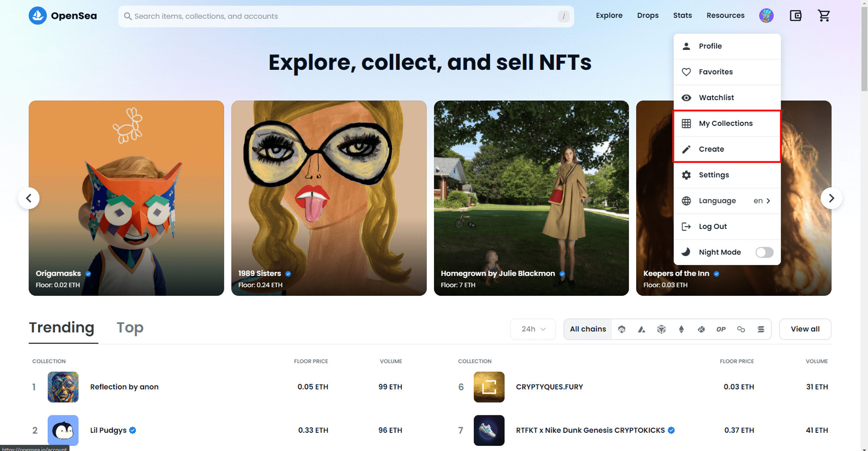Screen dimensions: 868x451
Task: Toggle Night Mode switch
Action: coord(764,252)
